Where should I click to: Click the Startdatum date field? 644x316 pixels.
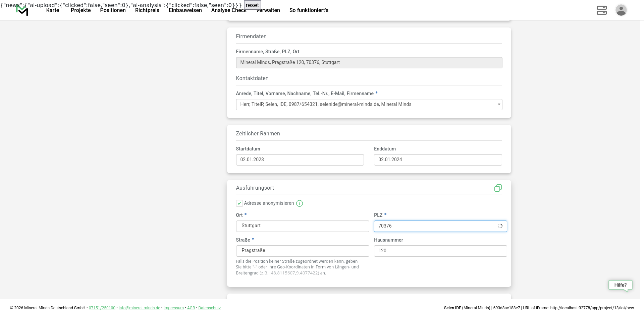(x=300, y=160)
